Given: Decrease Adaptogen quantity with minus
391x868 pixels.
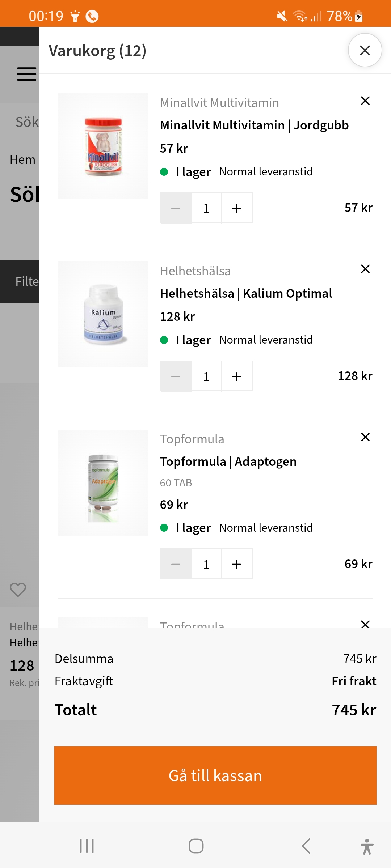Looking at the screenshot, I should (176, 564).
